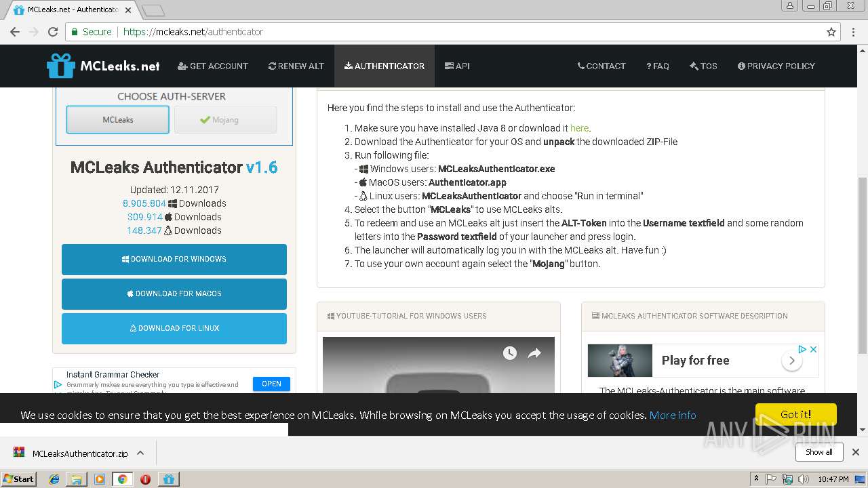
Task: Open API nav item
Action: coord(457,66)
